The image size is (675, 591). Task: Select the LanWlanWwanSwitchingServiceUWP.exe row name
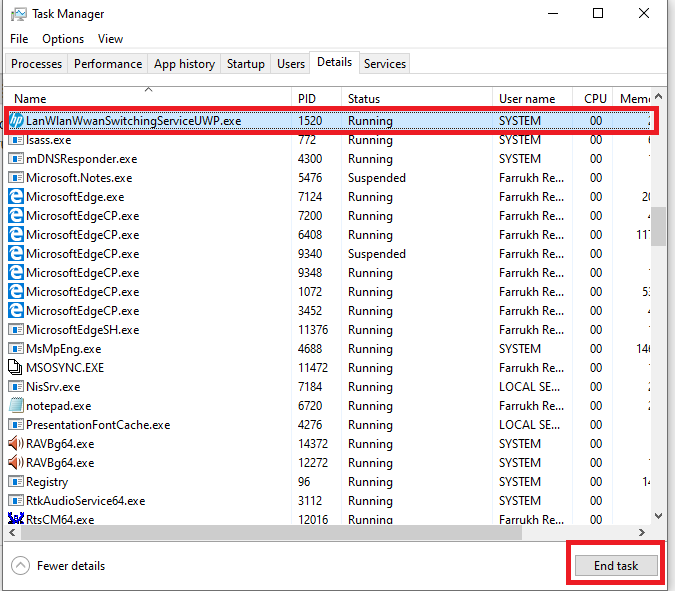point(133,121)
